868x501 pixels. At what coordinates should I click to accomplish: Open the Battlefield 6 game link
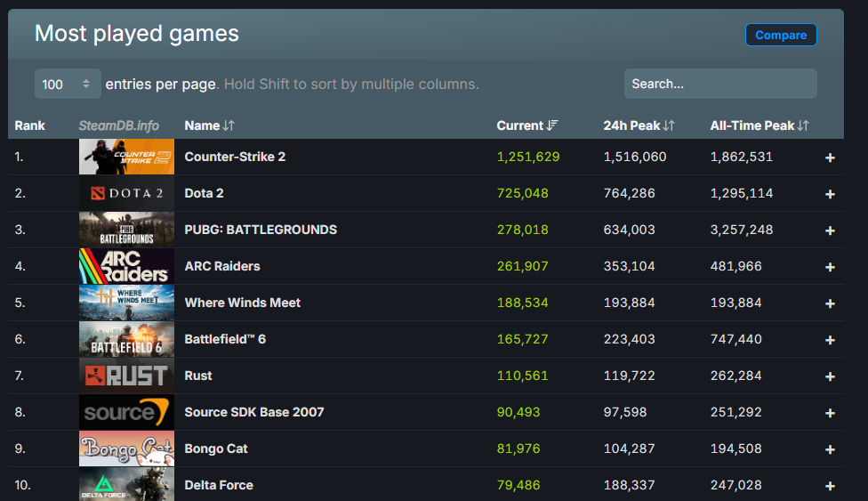225,339
